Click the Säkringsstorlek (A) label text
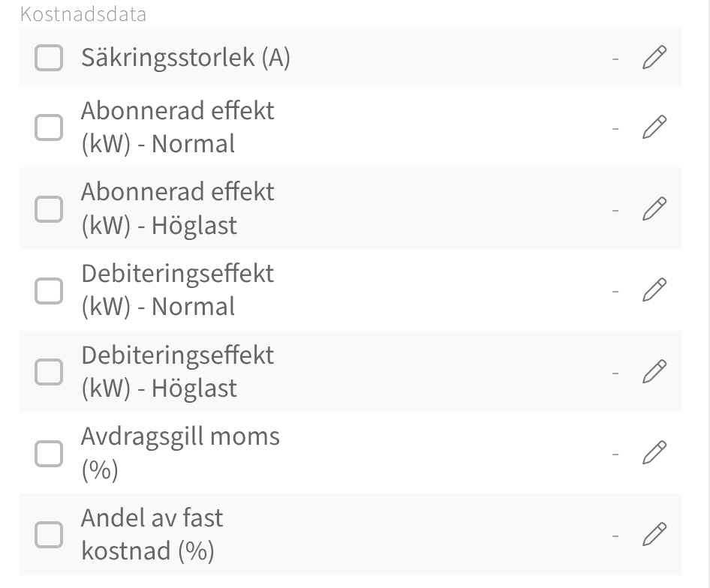This screenshot has width=710, height=588. (185, 58)
